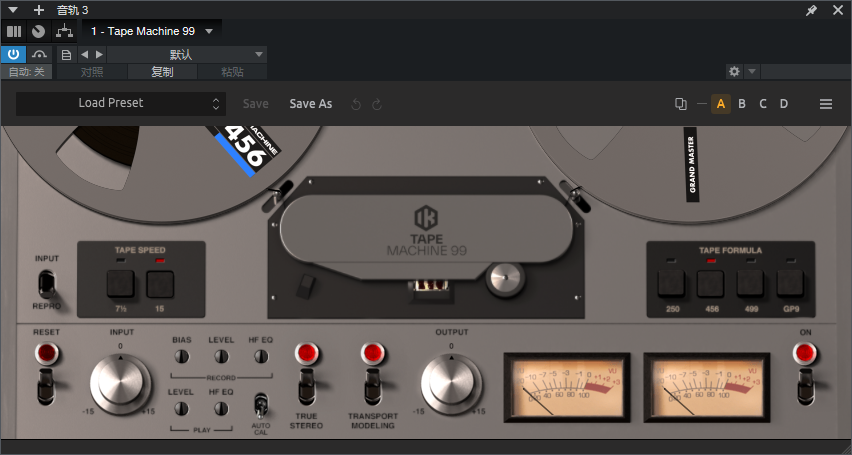
Task: Click the sidechain curve icon next to power
Action: [39, 54]
